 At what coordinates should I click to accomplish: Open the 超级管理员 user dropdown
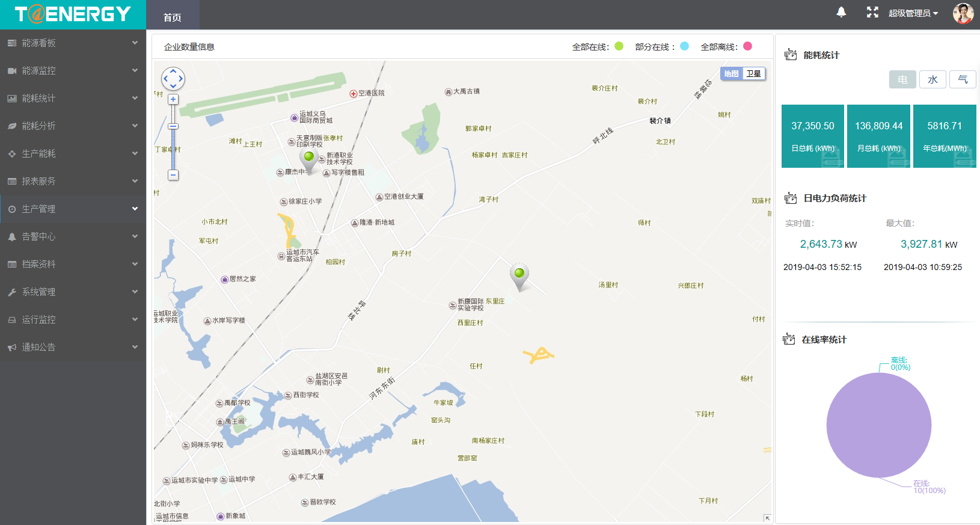[x=913, y=13]
